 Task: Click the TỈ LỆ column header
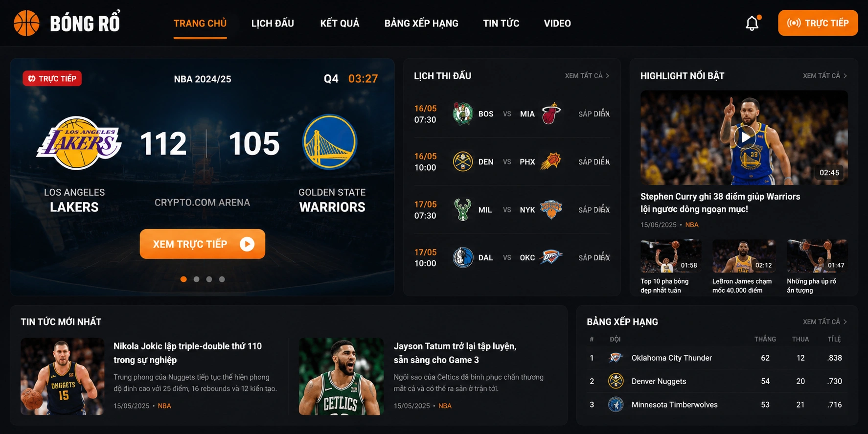coord(834,339)
